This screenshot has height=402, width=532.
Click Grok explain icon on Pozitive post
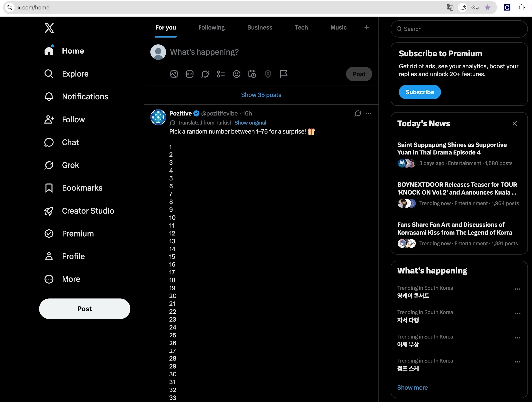coord(358,113)
